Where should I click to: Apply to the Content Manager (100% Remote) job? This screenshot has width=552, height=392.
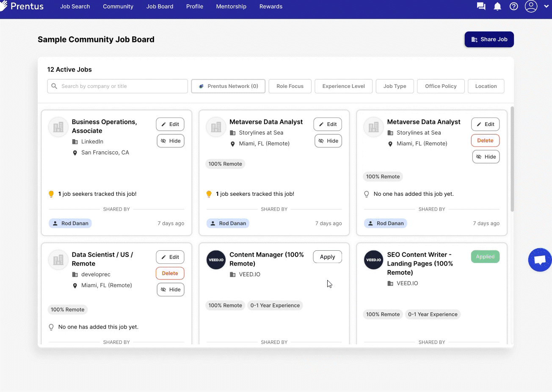point(328,257)
